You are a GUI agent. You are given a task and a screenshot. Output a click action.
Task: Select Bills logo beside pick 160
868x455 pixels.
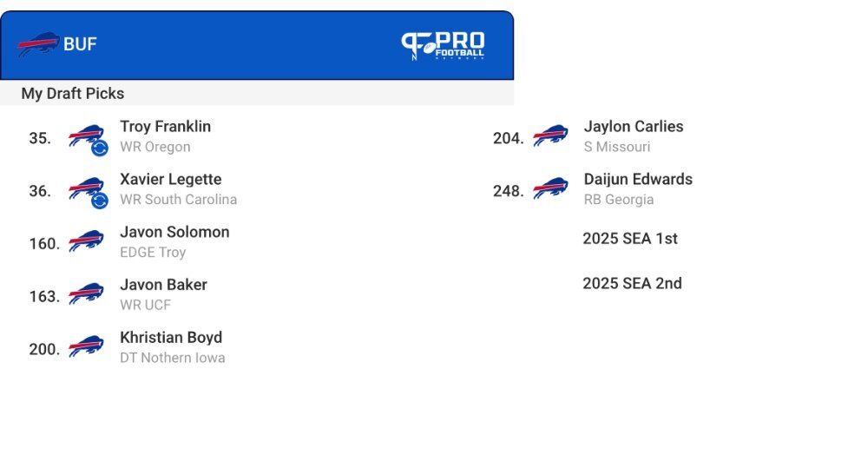click(x=86, y=241)
